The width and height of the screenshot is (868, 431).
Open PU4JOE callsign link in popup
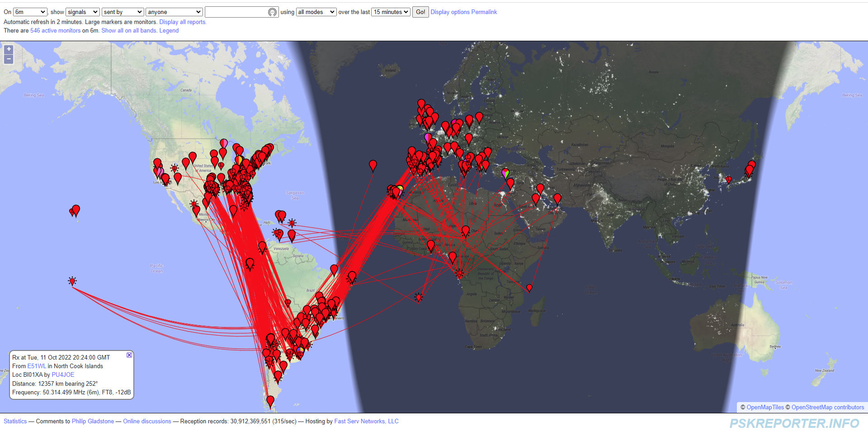pyautogui.click(x=63, y=374)
